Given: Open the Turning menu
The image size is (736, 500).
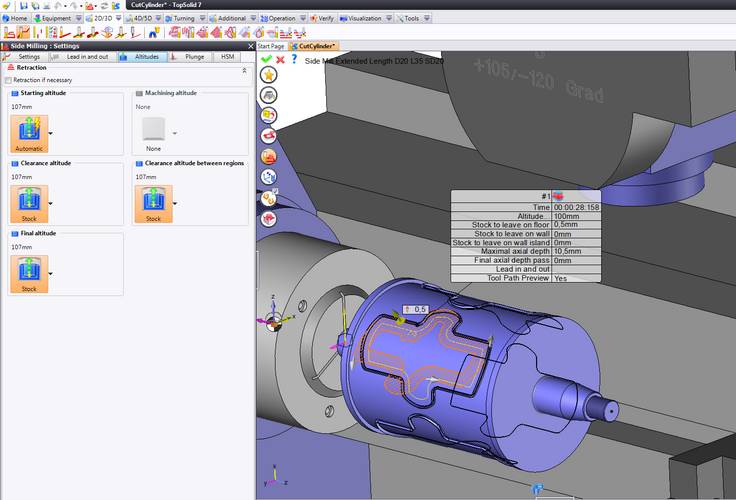Looking at the screenshot, I should coord(185,18).
